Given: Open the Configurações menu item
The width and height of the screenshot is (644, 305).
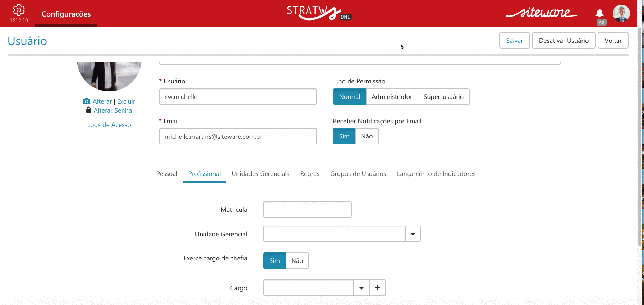Looking at the screenshot, I should (66, 14).
